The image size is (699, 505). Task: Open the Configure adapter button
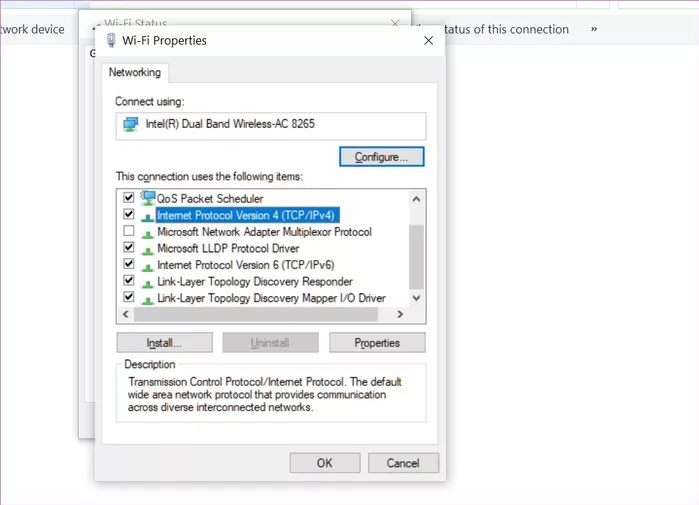pos(382,157)
